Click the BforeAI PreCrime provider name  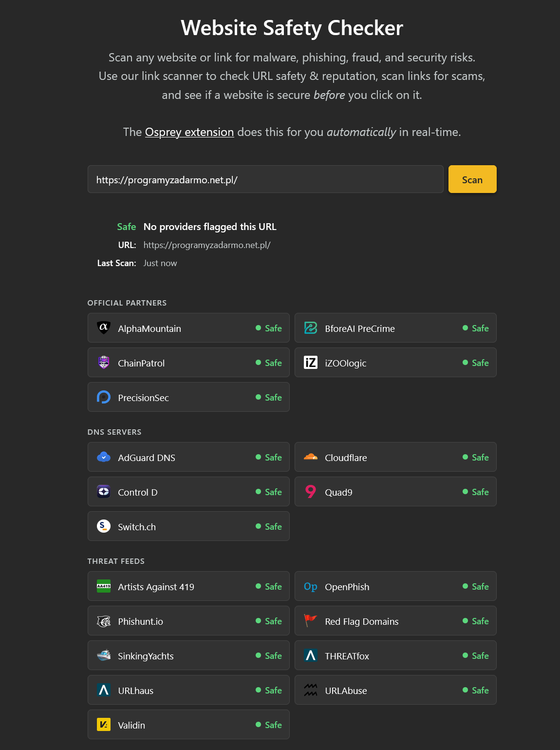(360, 328)
